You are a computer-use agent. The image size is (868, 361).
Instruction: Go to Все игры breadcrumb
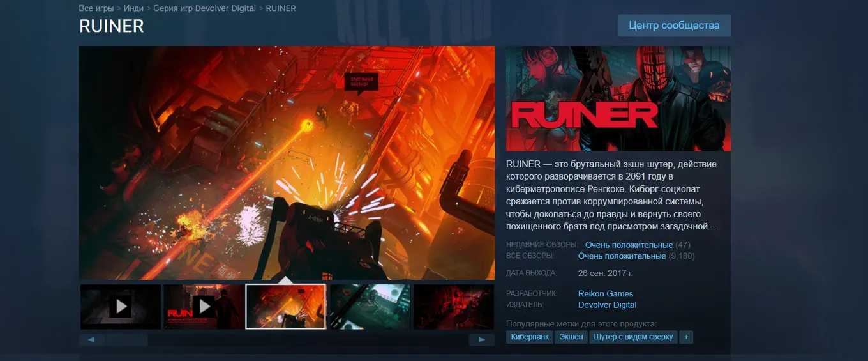click(x=96, y=8)
